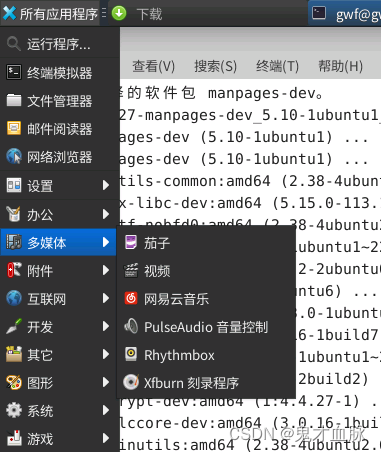381x452 pixels.
Task: Expand the 系统 submenu arrow
Action: (106, 410)
